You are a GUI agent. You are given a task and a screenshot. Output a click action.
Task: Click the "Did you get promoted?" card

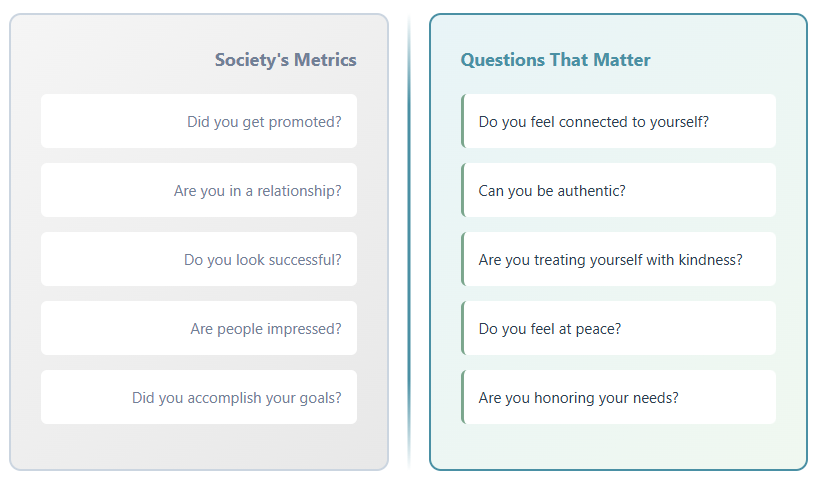tap(199, 121)
